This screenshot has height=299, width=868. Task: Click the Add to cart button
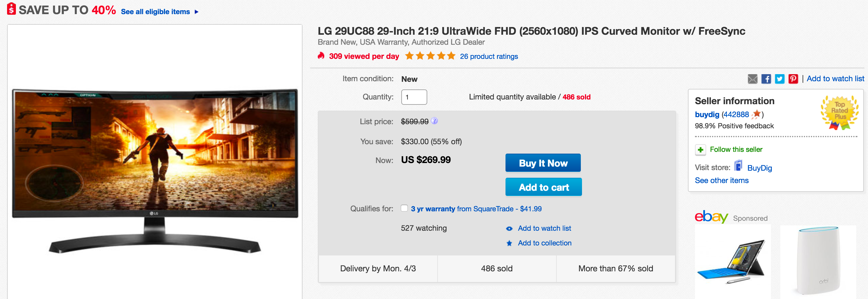click(x=543, y=187)
